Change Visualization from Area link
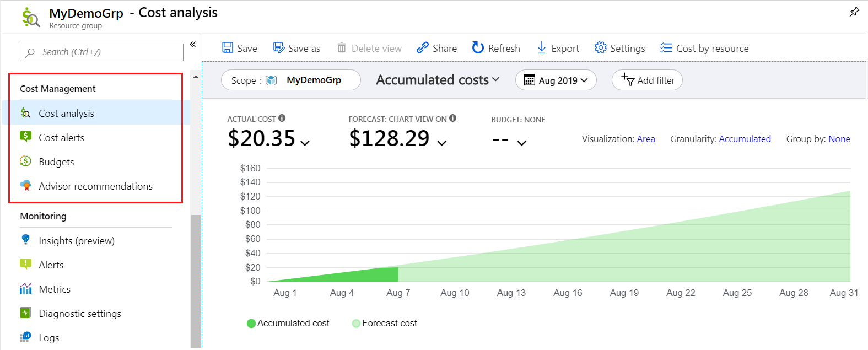 point(646,139)
